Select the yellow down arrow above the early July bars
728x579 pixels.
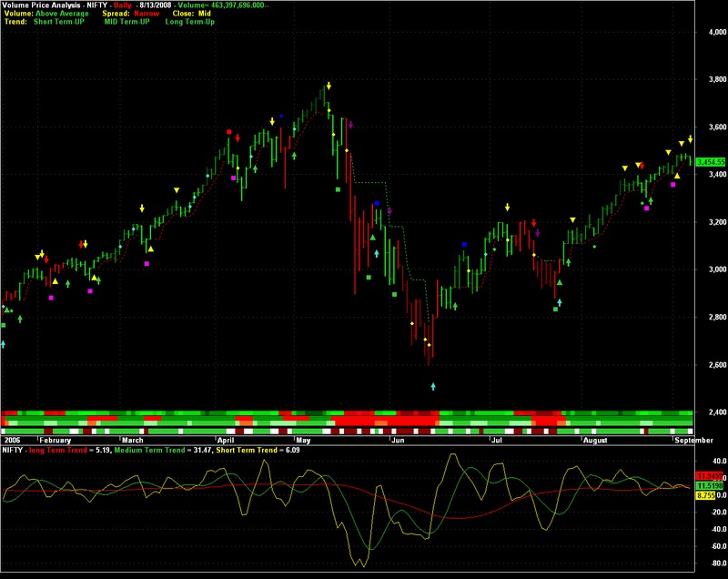click(x=508, y=207)
